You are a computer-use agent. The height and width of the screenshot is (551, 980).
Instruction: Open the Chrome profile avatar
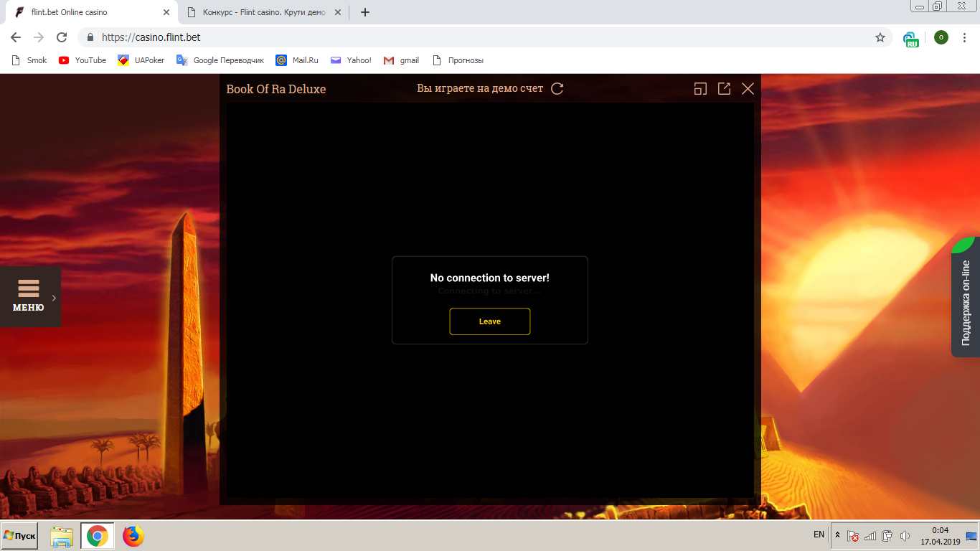(x=941, y=37)
